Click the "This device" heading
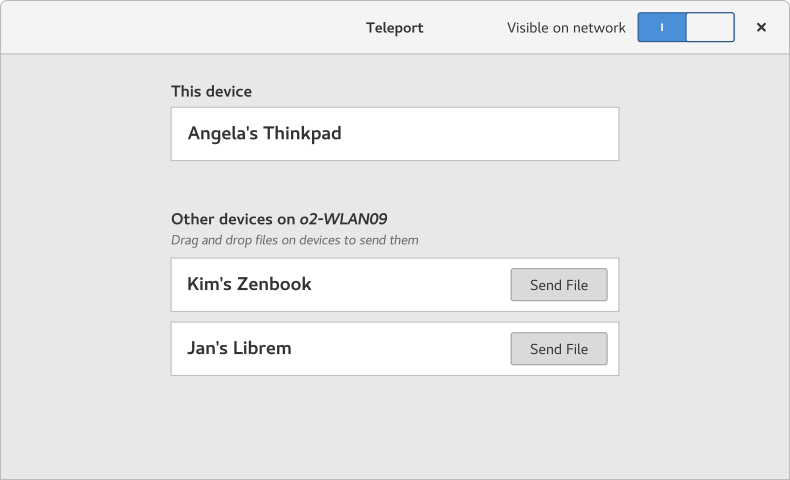The image size is (790, 480). 211,91
